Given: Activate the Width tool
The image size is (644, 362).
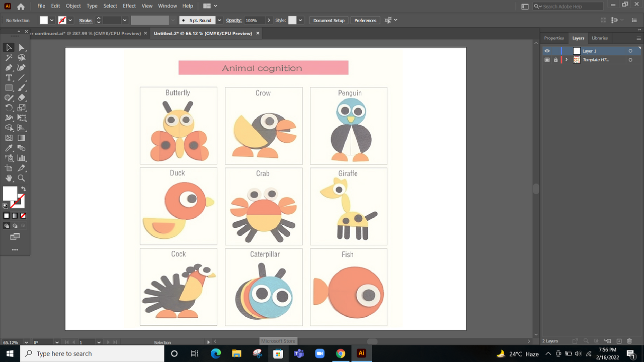Looking at the screenshot, I should click(x=9, y=118).
